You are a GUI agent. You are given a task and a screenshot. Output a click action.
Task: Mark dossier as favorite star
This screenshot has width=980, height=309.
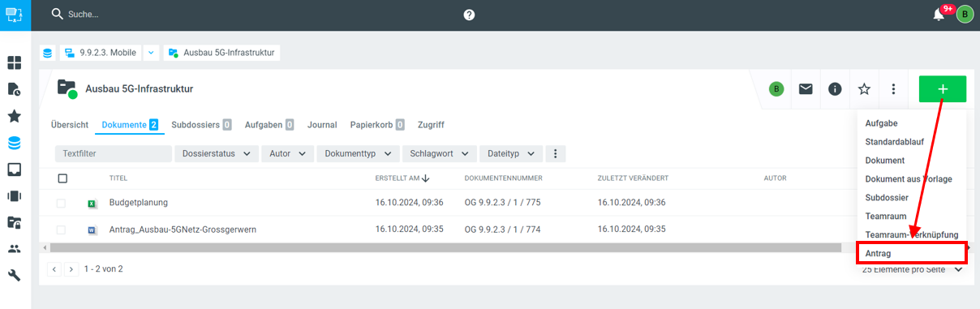[864, 89]
